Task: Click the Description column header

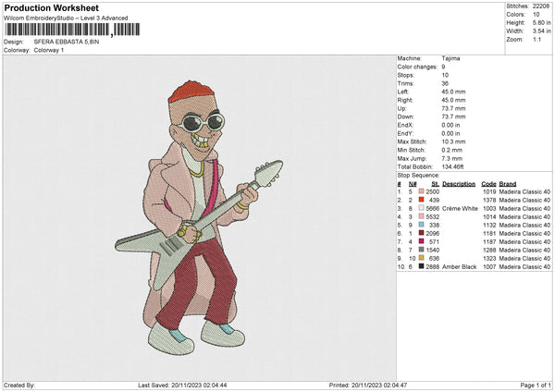Action: click(459, 184)
